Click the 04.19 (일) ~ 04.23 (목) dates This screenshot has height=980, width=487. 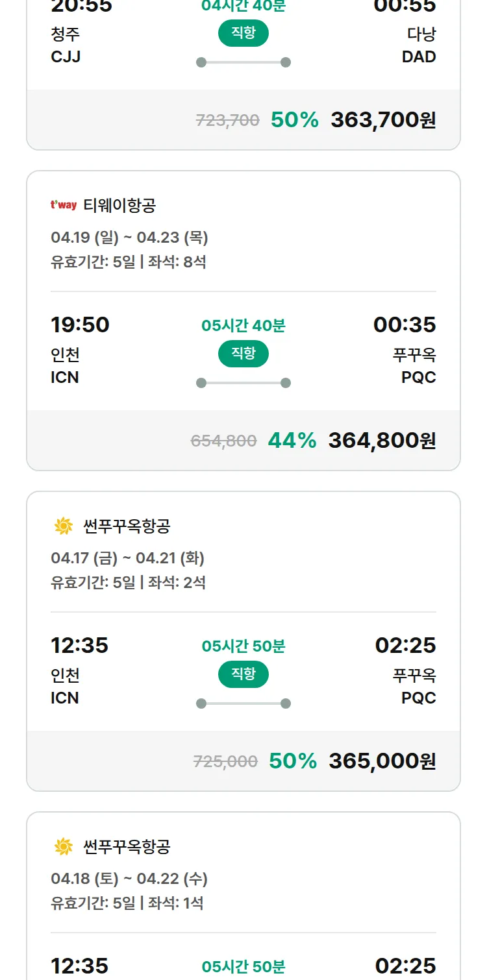pos(129,238)
